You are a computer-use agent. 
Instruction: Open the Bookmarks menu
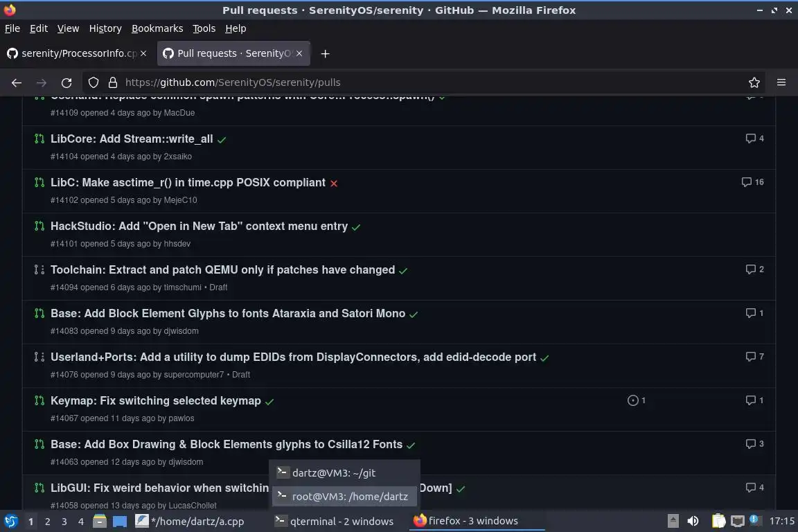coord(157,28)
